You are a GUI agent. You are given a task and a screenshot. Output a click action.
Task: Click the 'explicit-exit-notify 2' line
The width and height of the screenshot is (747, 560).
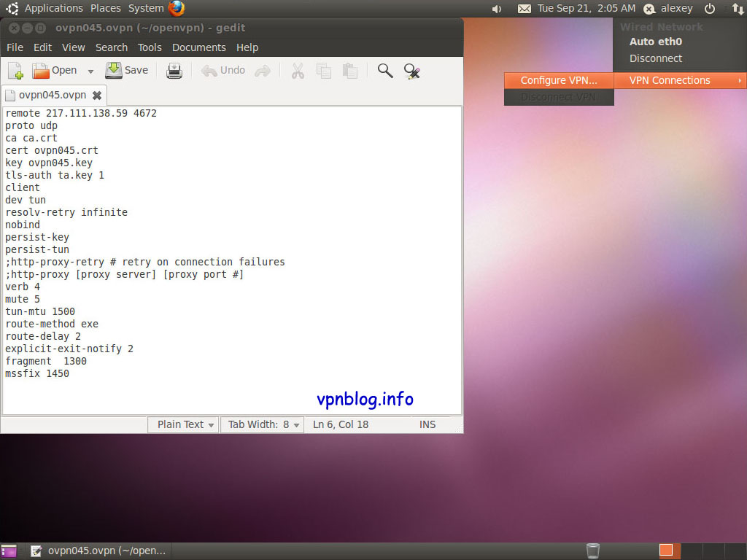click(x=69, y=349)
